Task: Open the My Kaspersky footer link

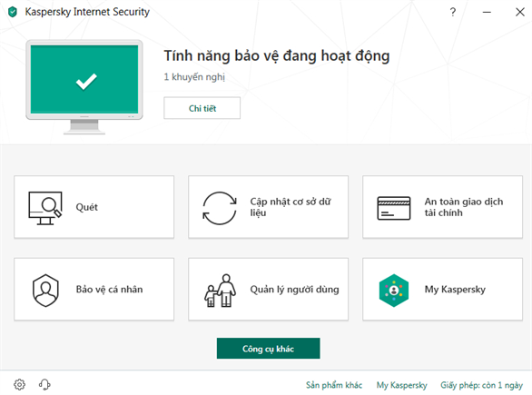Action: tap(401, 385)
